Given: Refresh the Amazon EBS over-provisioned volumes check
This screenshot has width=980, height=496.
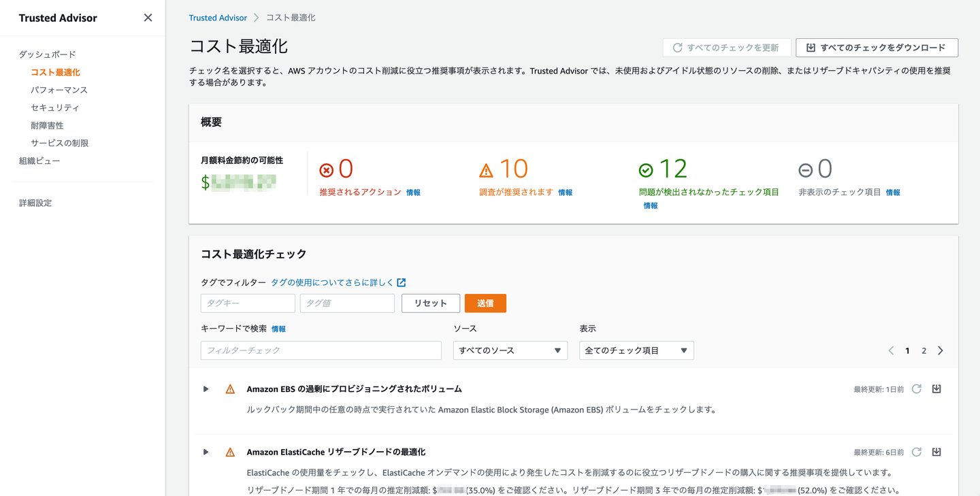Looking at the screenshot, I should (x=917, y=389).
